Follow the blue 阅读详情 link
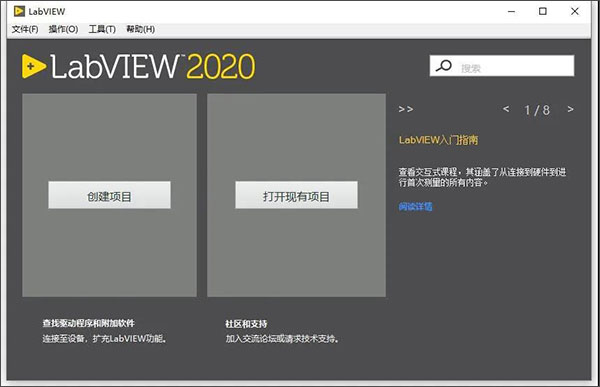 (415, 207)
